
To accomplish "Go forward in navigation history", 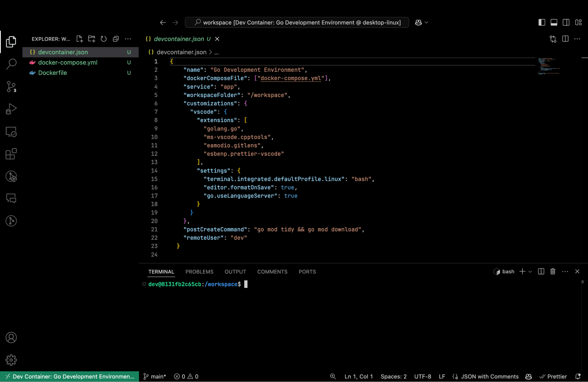I will [x=175, y=23].
